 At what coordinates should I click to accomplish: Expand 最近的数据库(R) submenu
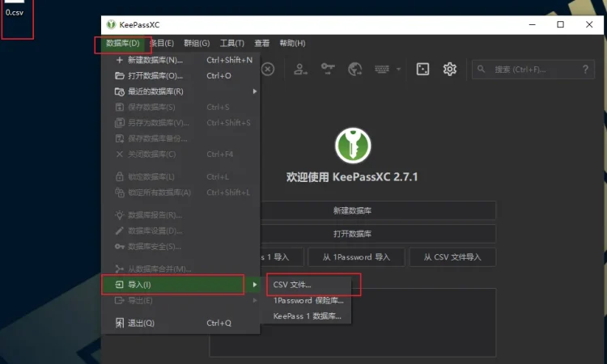tap(180, 91)
